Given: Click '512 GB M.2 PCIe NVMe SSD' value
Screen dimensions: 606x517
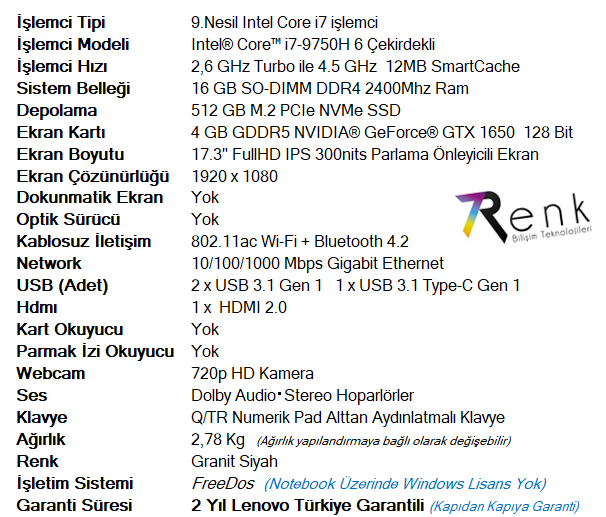Looking at the screenshot, I should pyautogui.click(x=296, y=111).
